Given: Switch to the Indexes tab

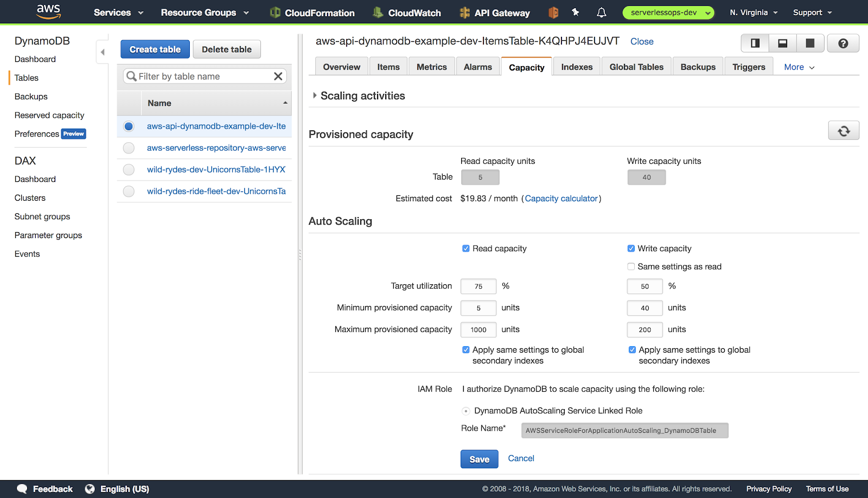Looking at the screenshot, I should (x=577, y=67).
